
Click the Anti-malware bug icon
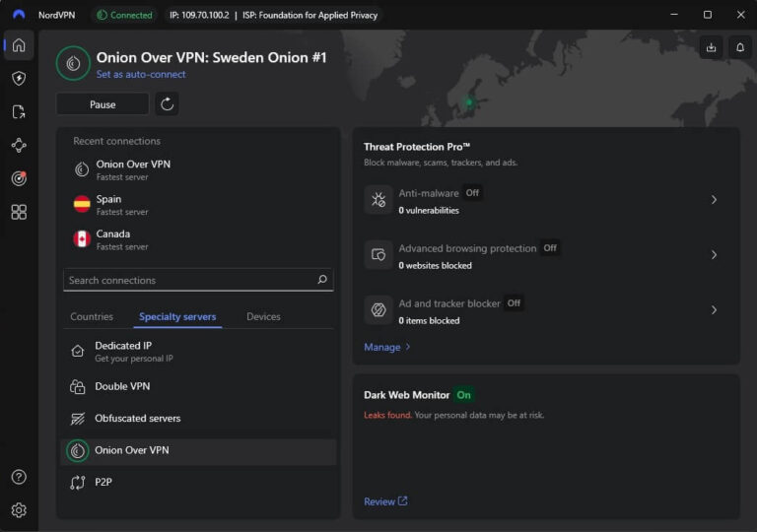coord(378,199)
